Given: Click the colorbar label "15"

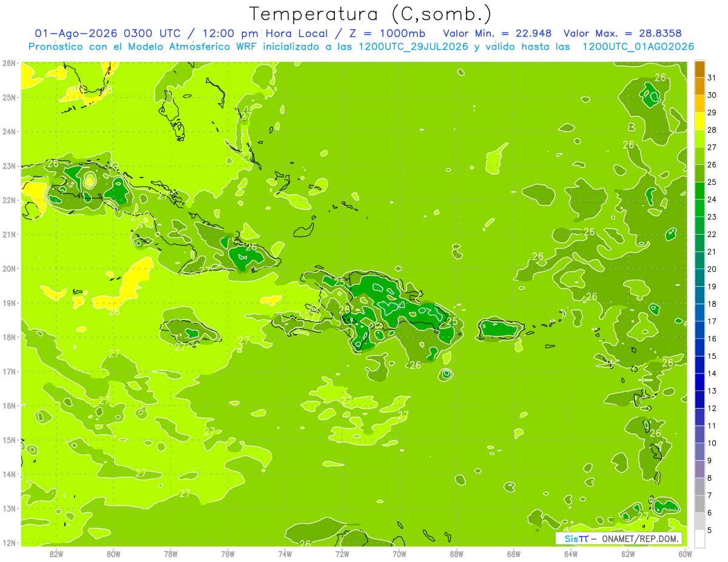Looking at the screenshot, I should (x=712, y=356).
